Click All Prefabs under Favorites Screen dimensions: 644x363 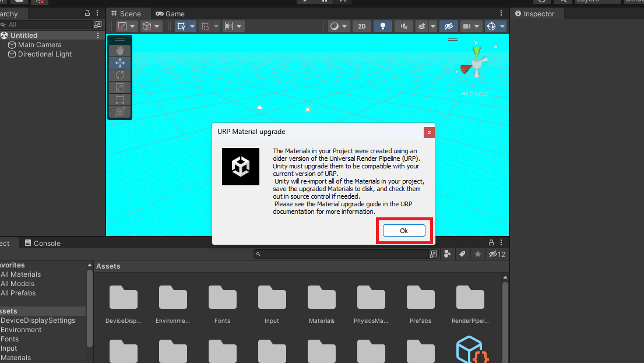click(18, 293)
